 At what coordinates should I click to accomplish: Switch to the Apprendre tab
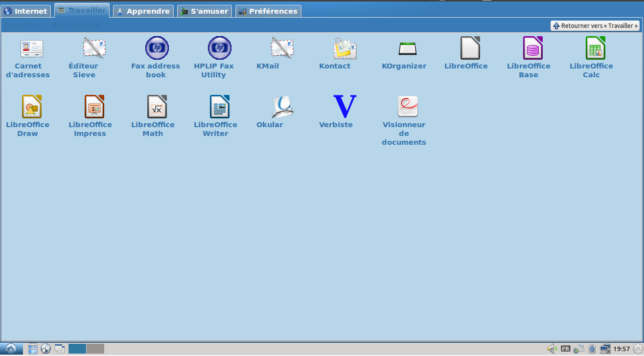[x=143, y=11]
